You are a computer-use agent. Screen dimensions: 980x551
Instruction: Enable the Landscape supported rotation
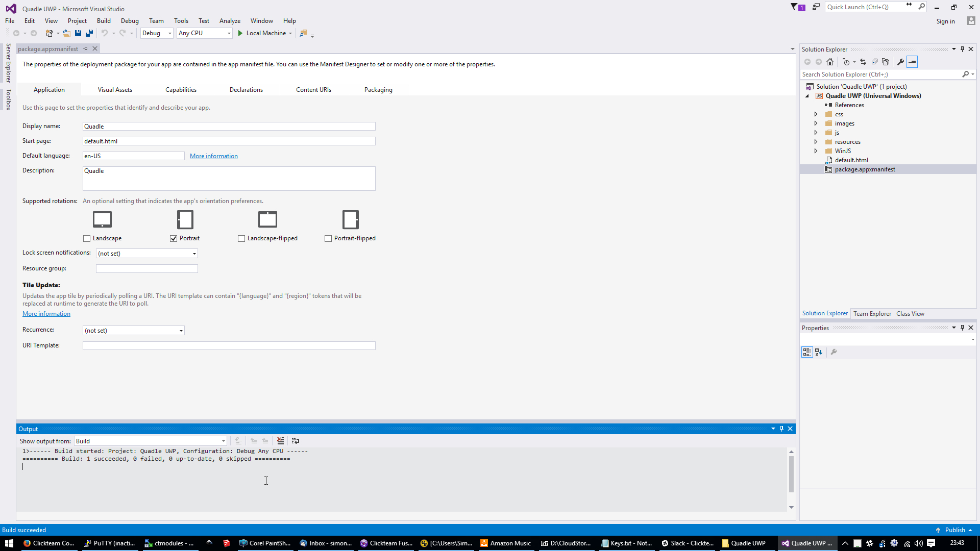(x=86, y=238)
